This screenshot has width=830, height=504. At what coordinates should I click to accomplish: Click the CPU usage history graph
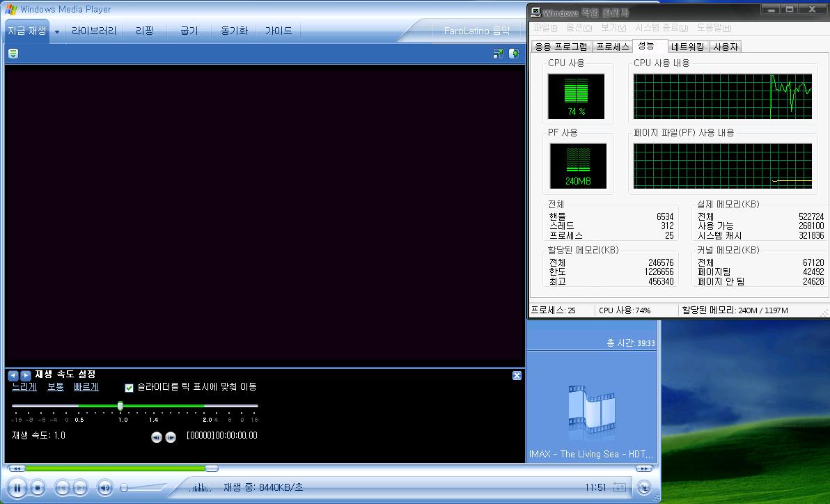723,96
